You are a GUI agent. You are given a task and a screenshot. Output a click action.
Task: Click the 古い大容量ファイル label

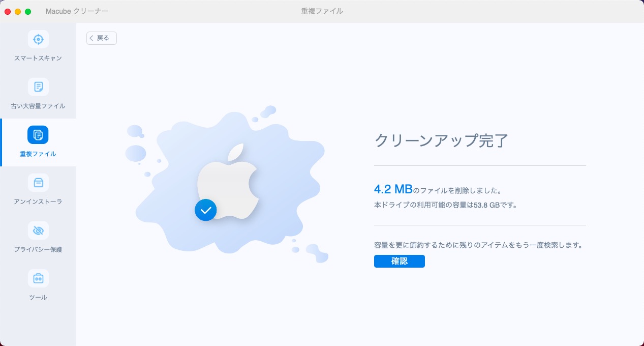38,106
